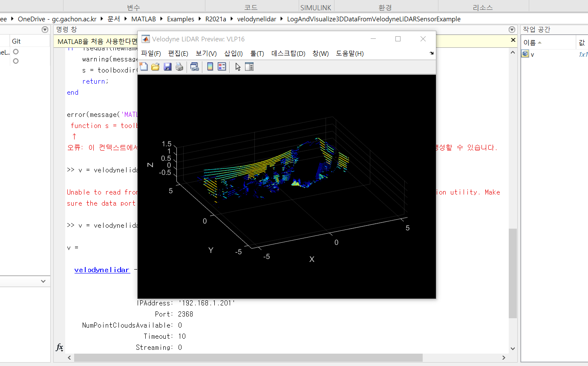
Task: Expand the breadcrumb arrow before R2021a folder
Action: (x=200, y=19)
